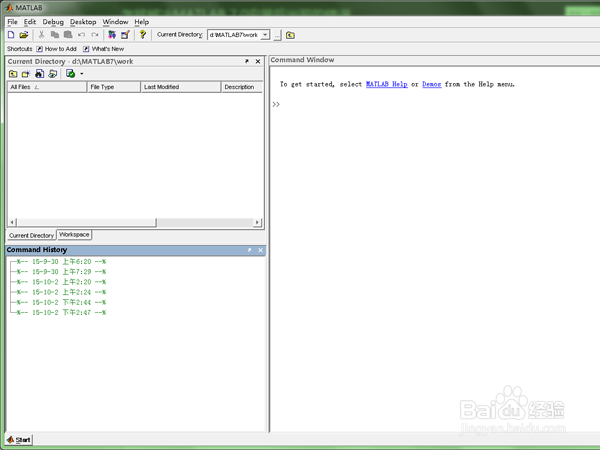Click the Redo arrow icon
Screen dimensions: 600x450
(95, 35)
